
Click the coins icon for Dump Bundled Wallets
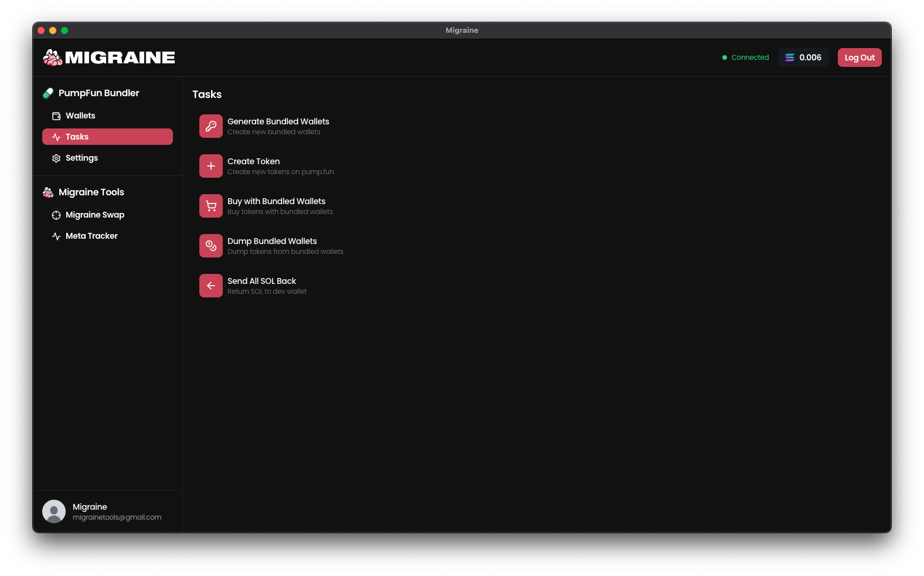click(211, 246)
